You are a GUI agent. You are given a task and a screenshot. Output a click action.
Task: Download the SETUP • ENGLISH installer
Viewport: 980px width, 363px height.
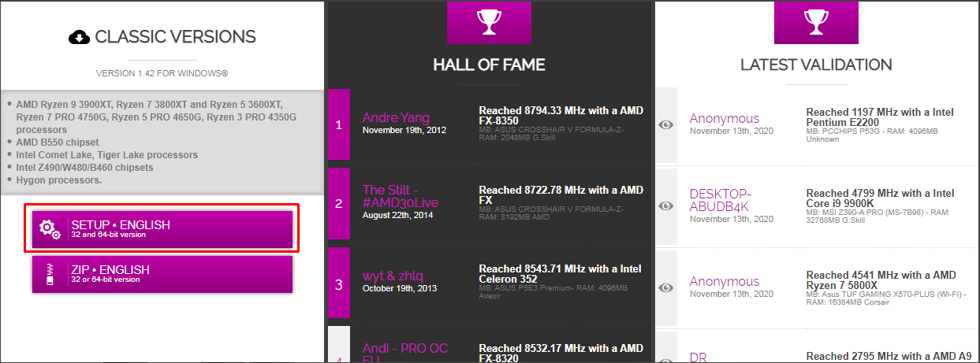click(162, 229)
